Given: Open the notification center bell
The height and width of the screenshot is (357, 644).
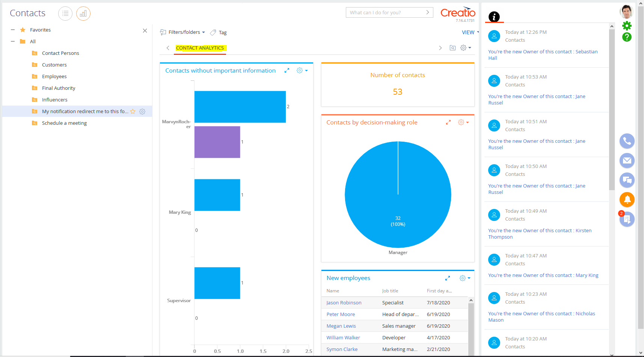Looking at the screenshot, I should click(x=627, y=200).
